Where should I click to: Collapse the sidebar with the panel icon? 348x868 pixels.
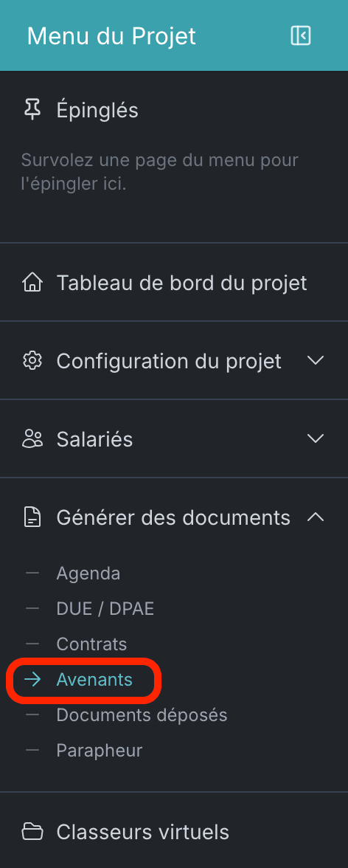coord(300,35)
